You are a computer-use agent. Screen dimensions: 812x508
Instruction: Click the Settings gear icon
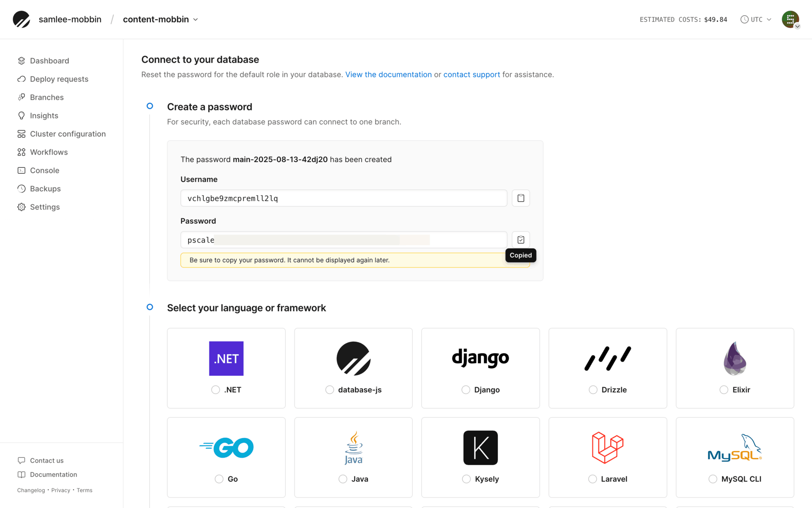[22, 207]
